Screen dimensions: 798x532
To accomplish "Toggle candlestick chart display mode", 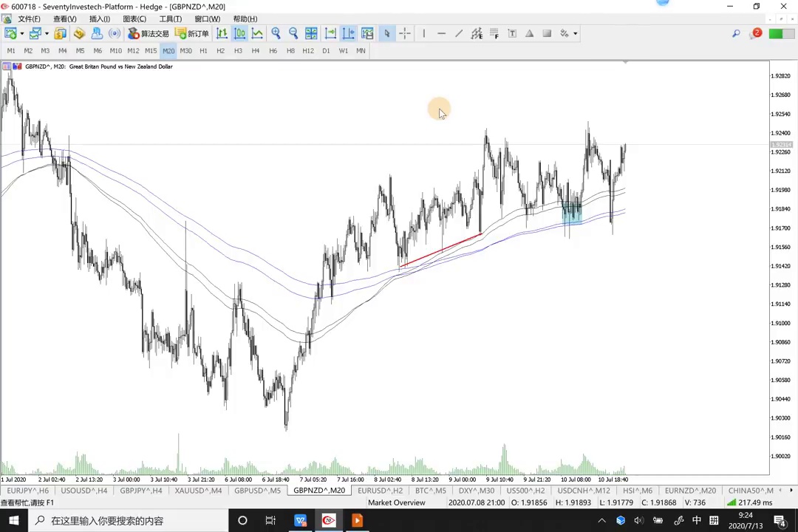I will coord(239,33).
